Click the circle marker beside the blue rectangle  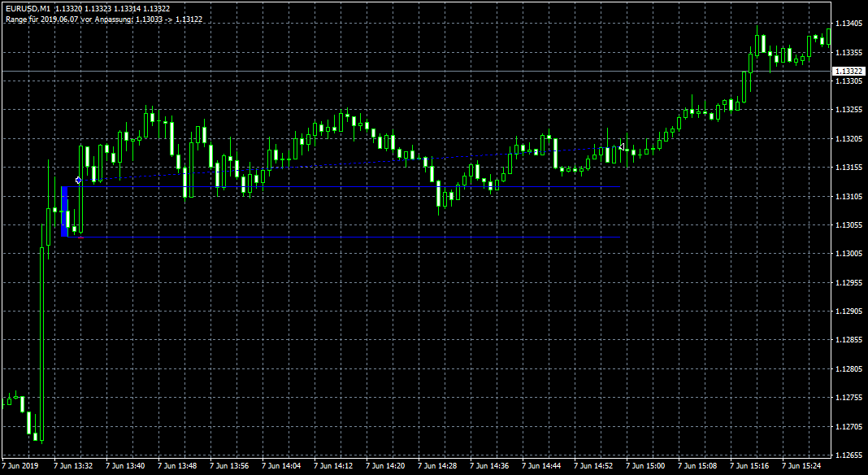click(78, 179)
